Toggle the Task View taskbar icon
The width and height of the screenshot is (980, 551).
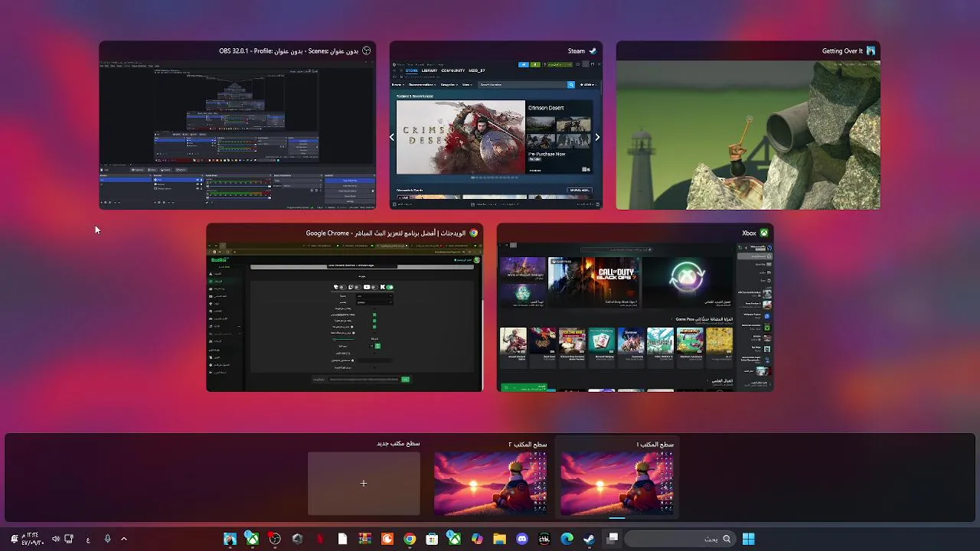612,539
